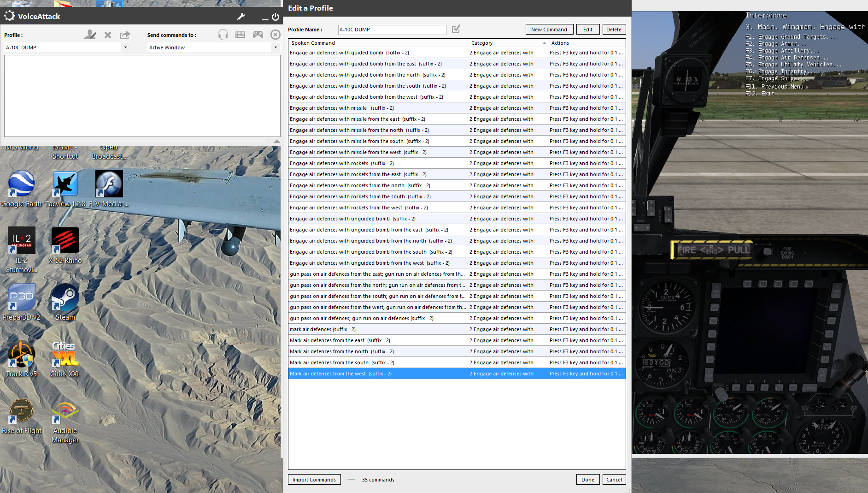Click the edit profile icon
This screenshot has width=868, height=493.
coord(90,35)
